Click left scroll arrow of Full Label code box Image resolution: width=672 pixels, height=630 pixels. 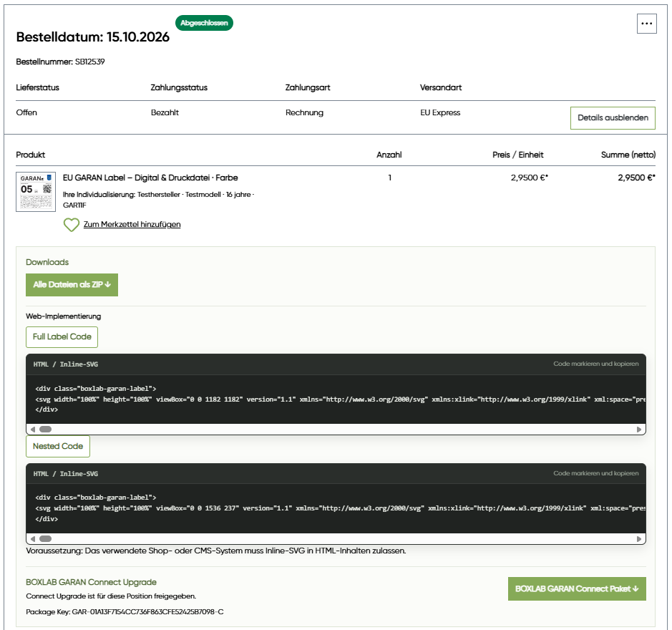[x=33, y=430]
